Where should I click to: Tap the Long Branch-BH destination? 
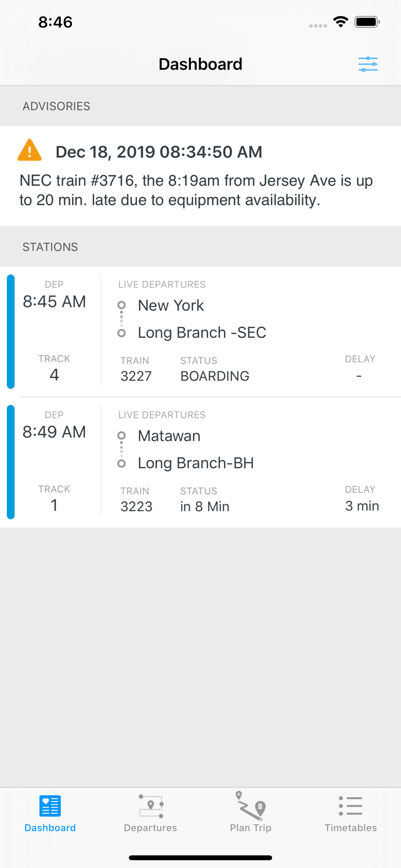click(x=196, y=463)
